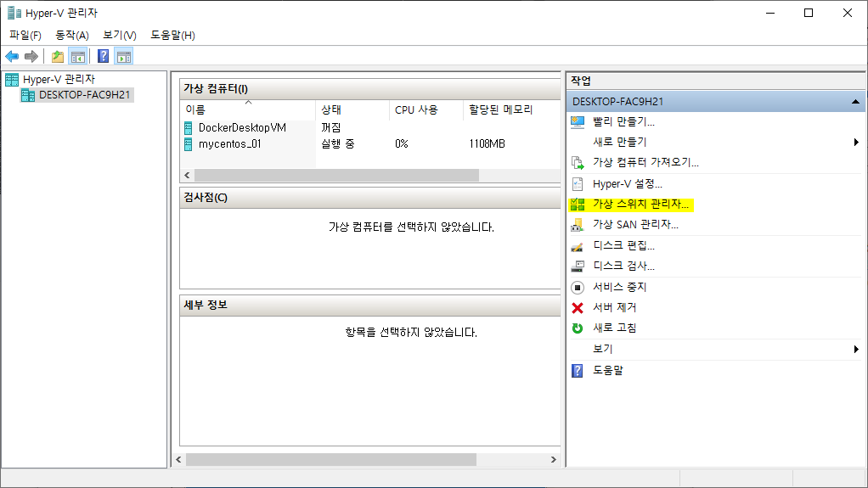Click the Forward arrow toolbar icon
Viewport: 868px width, 488px height.
click(x=31, y=56)
